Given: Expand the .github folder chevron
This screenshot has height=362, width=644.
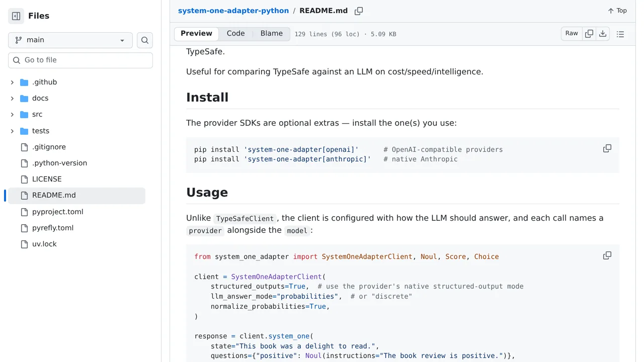Looking at the screenshot, I should click(12, 82).
